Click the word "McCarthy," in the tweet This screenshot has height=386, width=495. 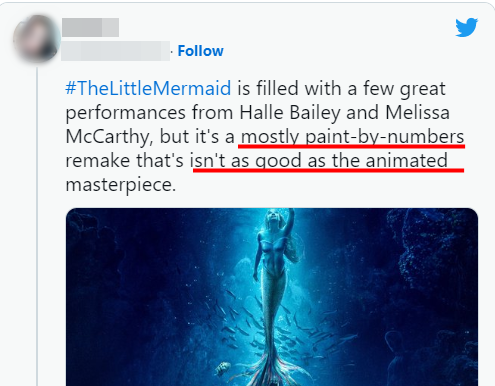tap(109, 137)
